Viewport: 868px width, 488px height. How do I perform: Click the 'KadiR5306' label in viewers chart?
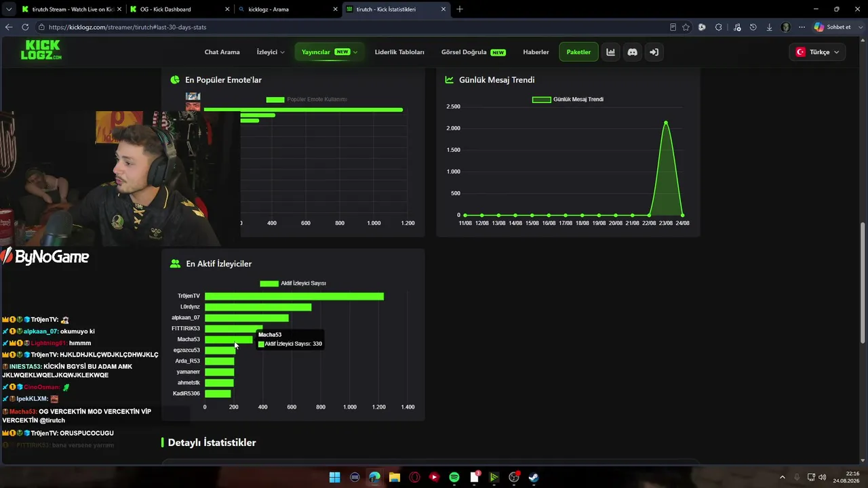(186, 394)
